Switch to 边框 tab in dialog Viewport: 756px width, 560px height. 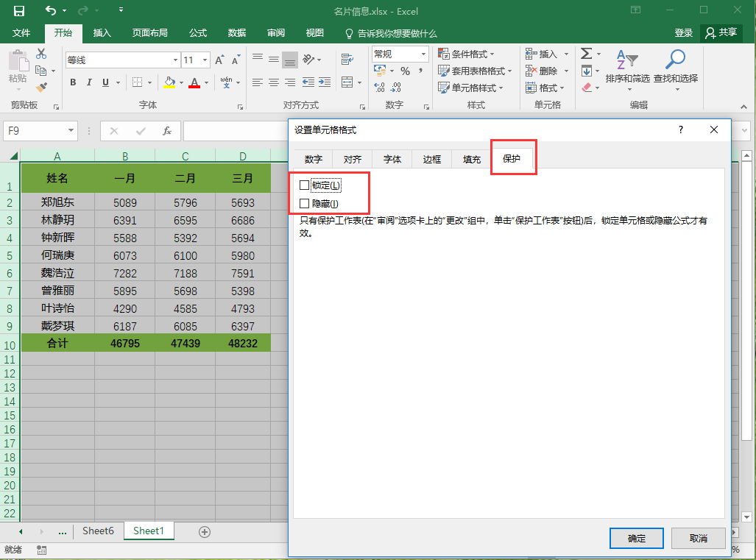coord(432,159)
